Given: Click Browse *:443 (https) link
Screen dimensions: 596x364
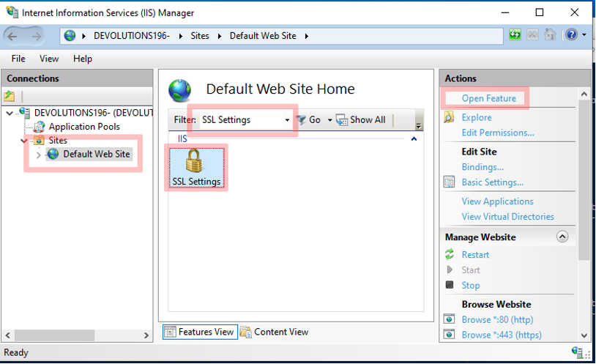Looking at the screenshot, I should (502, 334).
